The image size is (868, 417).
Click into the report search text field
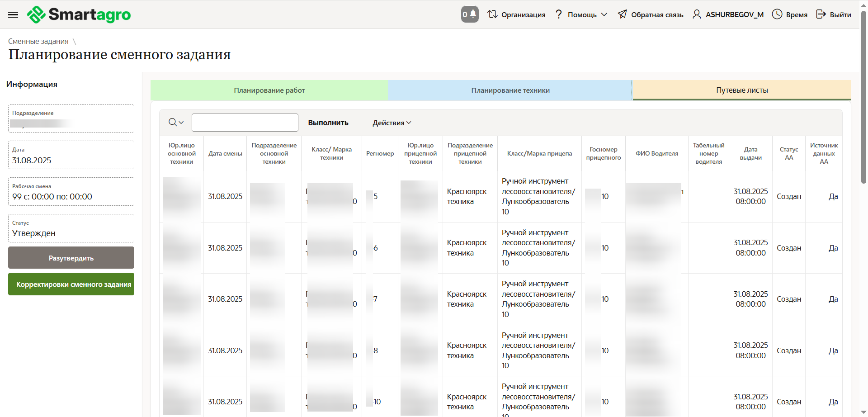click(245, 123)
